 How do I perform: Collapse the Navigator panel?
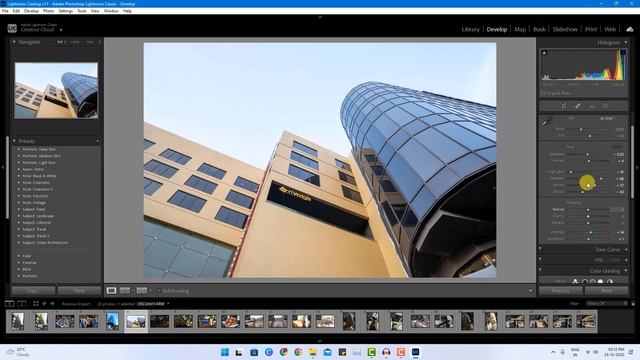[x=14, y=42]
